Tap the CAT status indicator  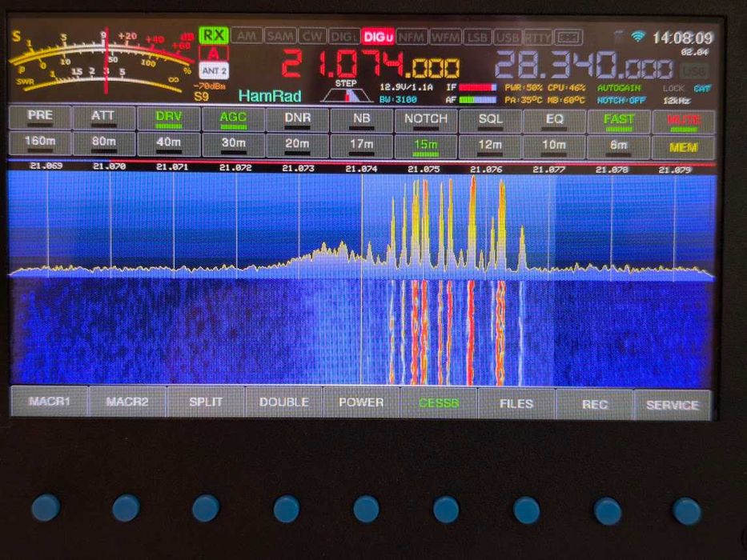pos(701,89)
